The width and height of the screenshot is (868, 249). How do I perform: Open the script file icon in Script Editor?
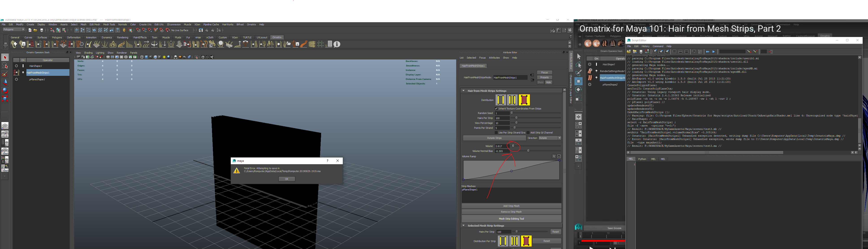coord(629,52)
